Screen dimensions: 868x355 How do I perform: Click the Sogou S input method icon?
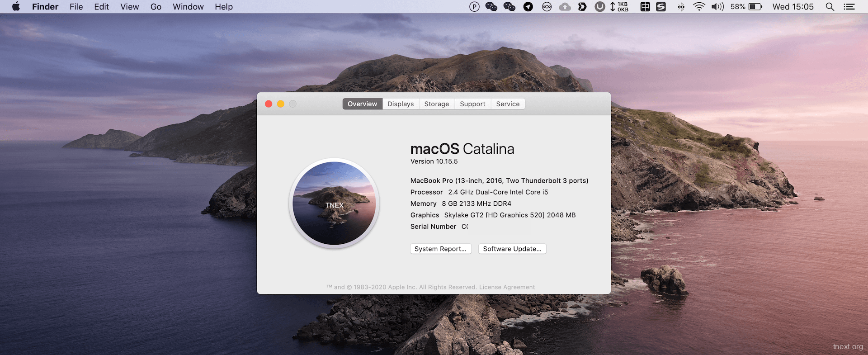point(661,7)
